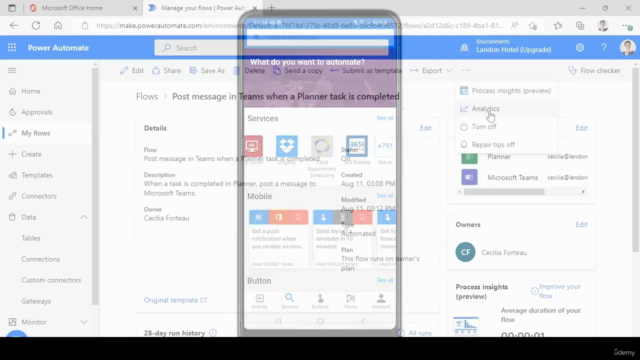
Task: Choose Process insights (preview) from menu
Action: coord(506,91)
